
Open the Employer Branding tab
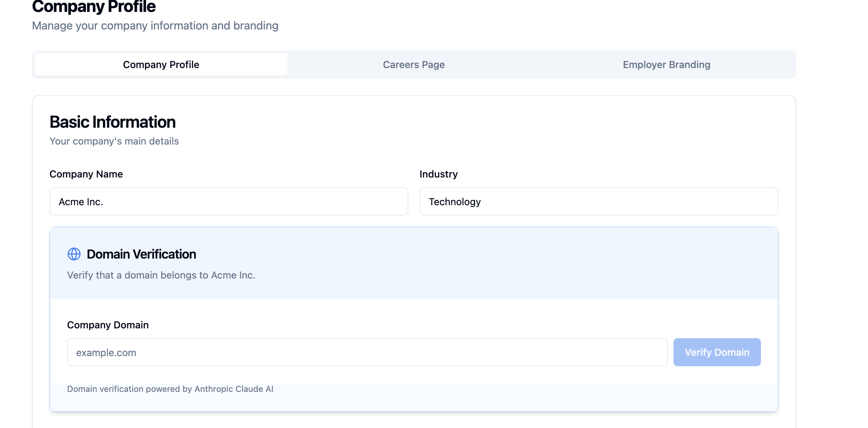tap(666, 65)
